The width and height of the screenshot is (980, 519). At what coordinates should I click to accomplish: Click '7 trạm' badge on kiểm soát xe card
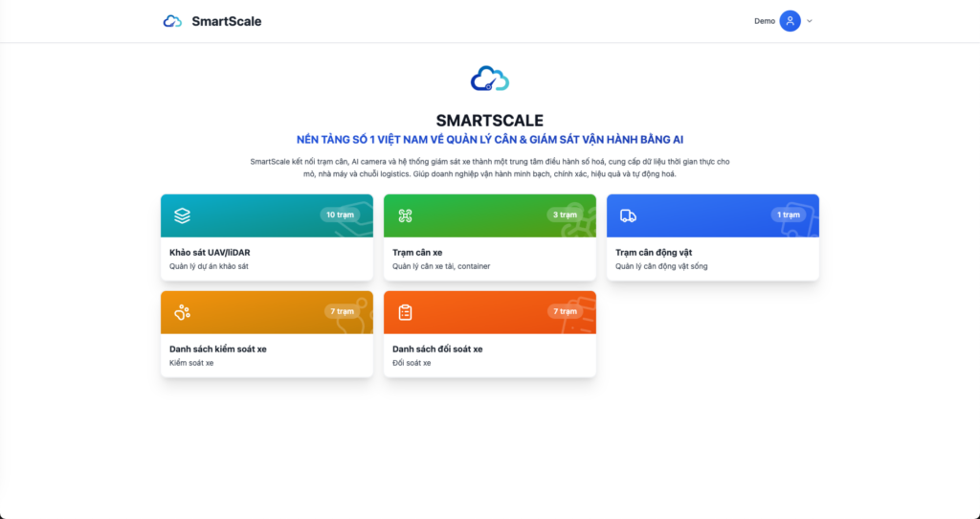[342, 311]
